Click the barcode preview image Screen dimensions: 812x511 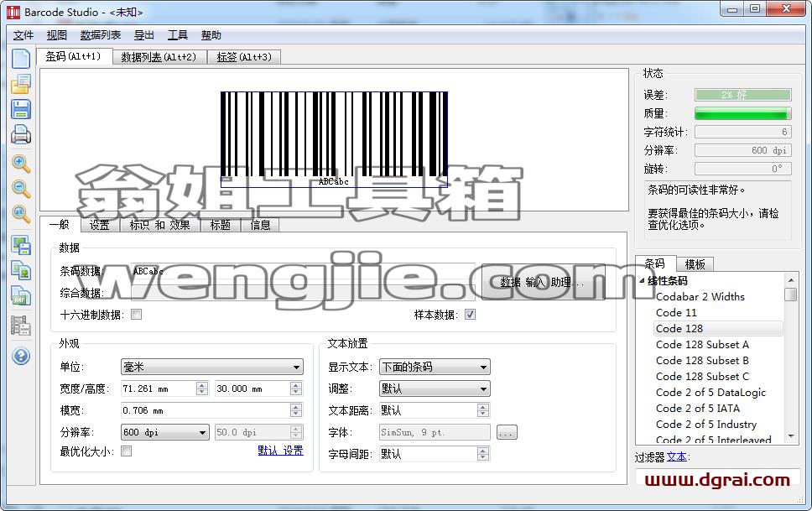coord(334,139)
